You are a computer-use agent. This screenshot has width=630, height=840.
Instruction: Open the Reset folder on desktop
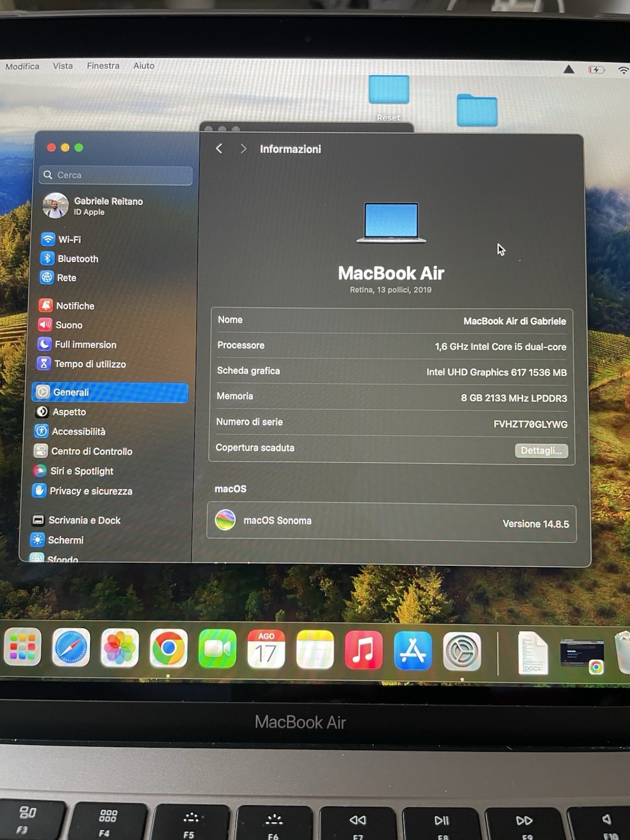tap(388, 97)
